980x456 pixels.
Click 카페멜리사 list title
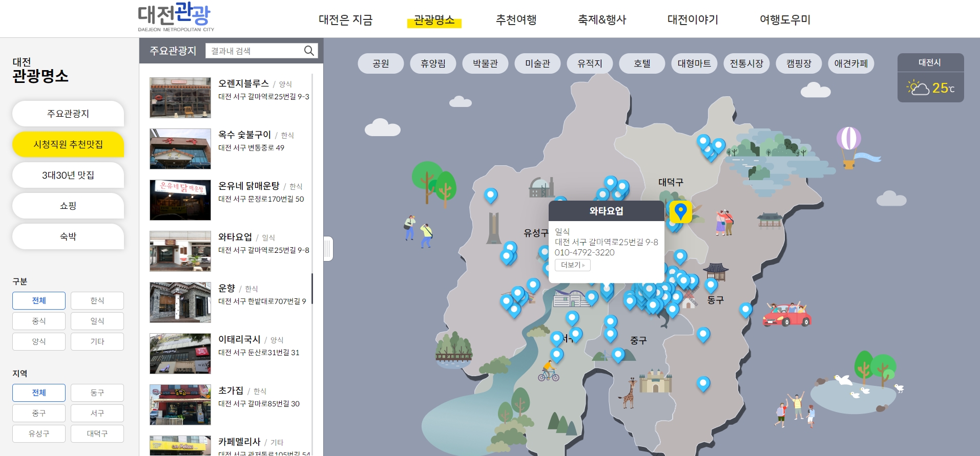point(239,442)
